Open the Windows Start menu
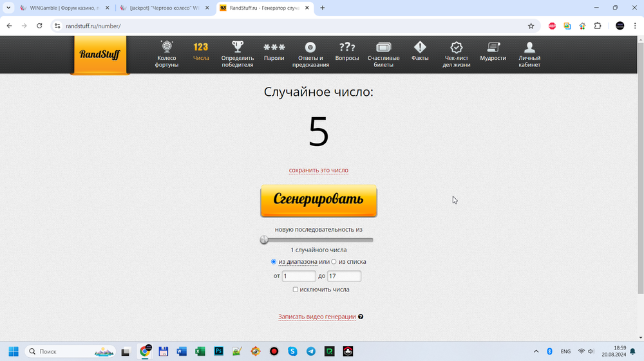The image size is (644, 361). pos(14,351)
